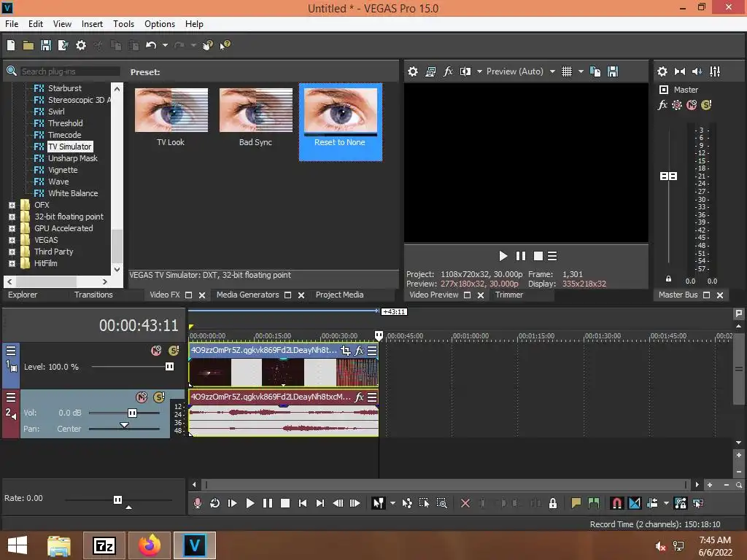Expand the VEGAS folder in plug-in tree
747x560 pixels.
(x=12, y=240)
